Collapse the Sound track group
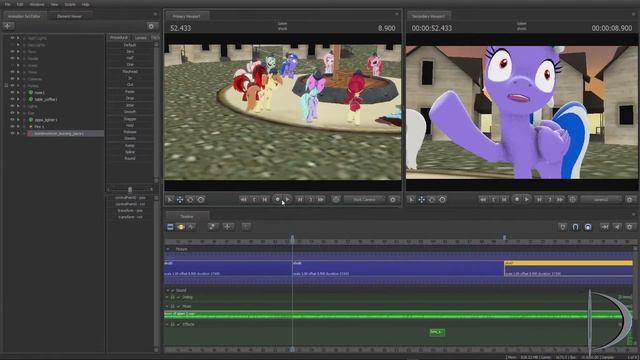The height and width of the screenshot is (360, 640). [x=168, y=291]
